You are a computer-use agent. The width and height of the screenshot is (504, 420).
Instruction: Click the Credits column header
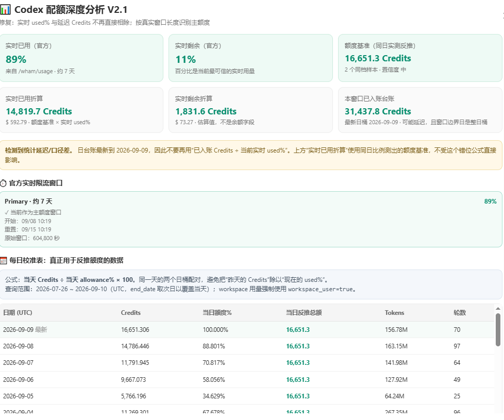click(131, 313)
